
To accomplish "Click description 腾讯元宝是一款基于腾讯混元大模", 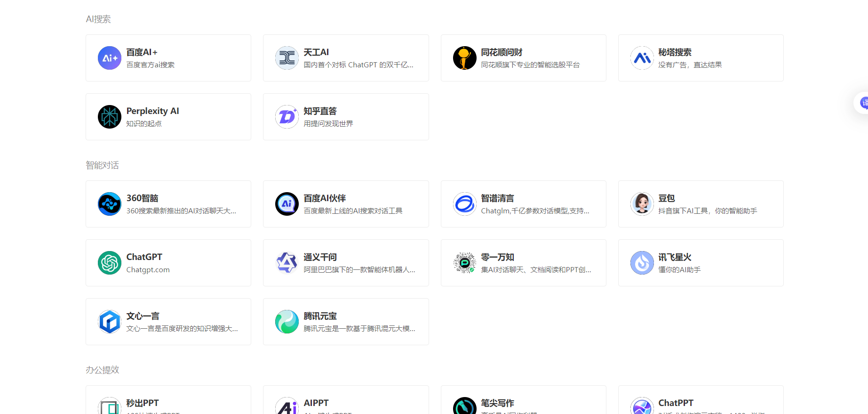I will [359, 329].
